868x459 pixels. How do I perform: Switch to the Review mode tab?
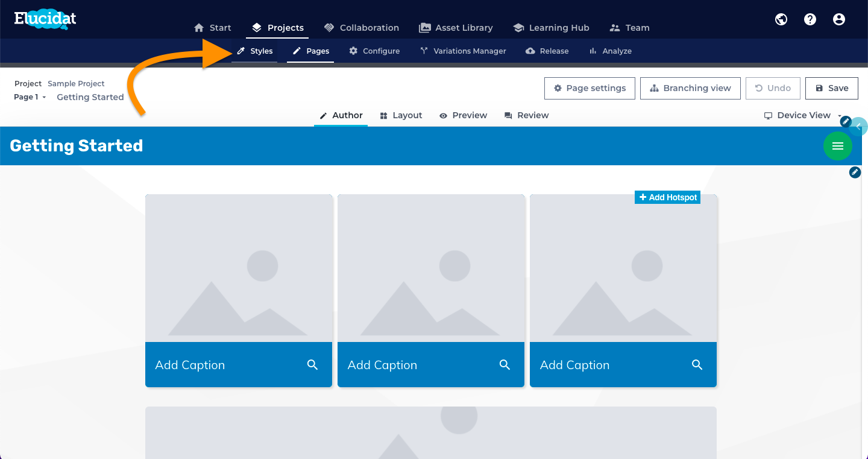(x=526, y=115)
